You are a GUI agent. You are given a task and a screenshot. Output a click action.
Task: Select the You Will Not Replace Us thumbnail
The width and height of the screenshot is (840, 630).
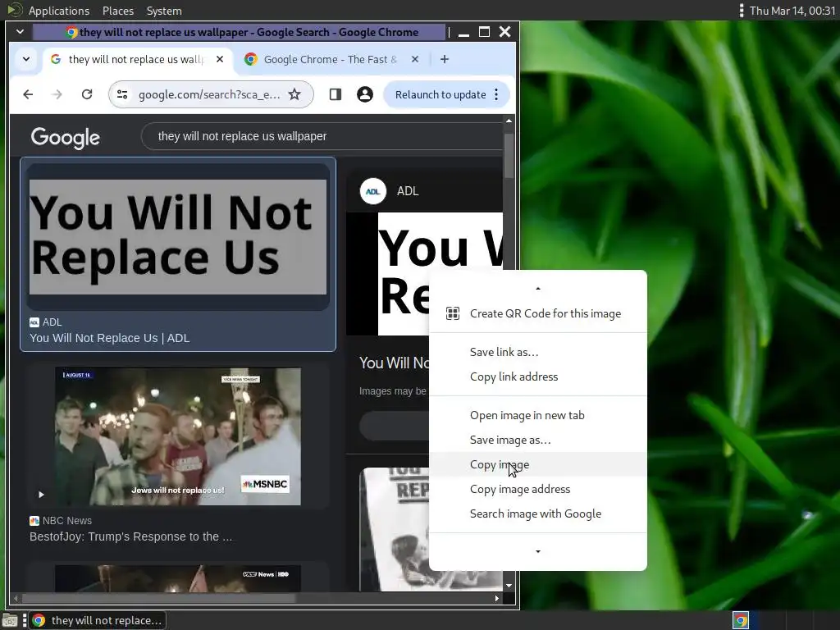click(x=178, y=237)
